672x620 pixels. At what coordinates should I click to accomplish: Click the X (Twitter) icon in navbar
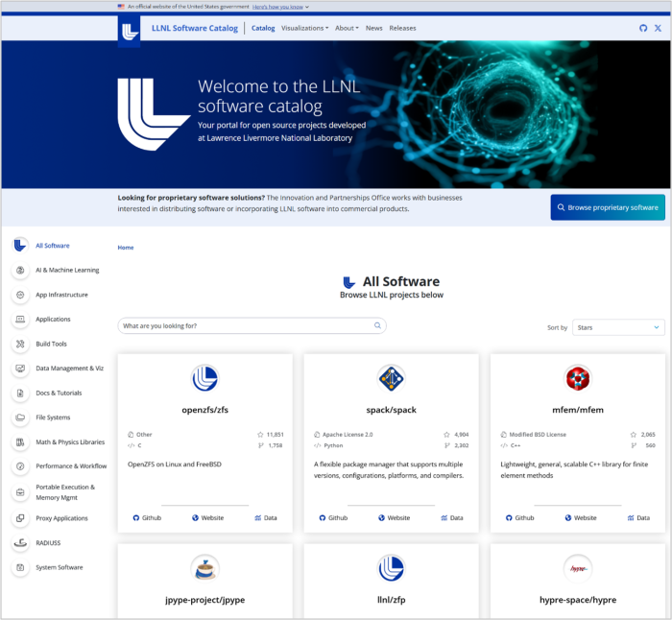[658, 28]
